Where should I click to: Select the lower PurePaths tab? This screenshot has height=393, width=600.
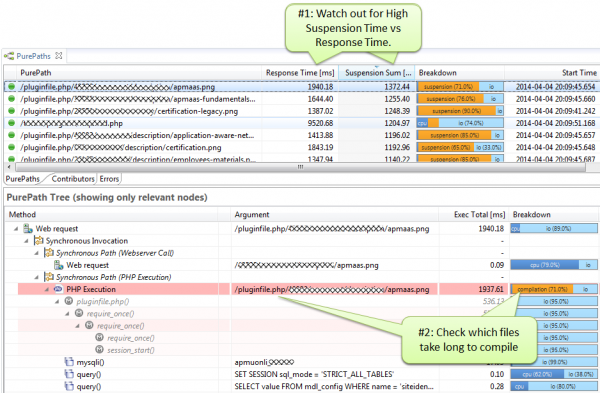point(23,179)
